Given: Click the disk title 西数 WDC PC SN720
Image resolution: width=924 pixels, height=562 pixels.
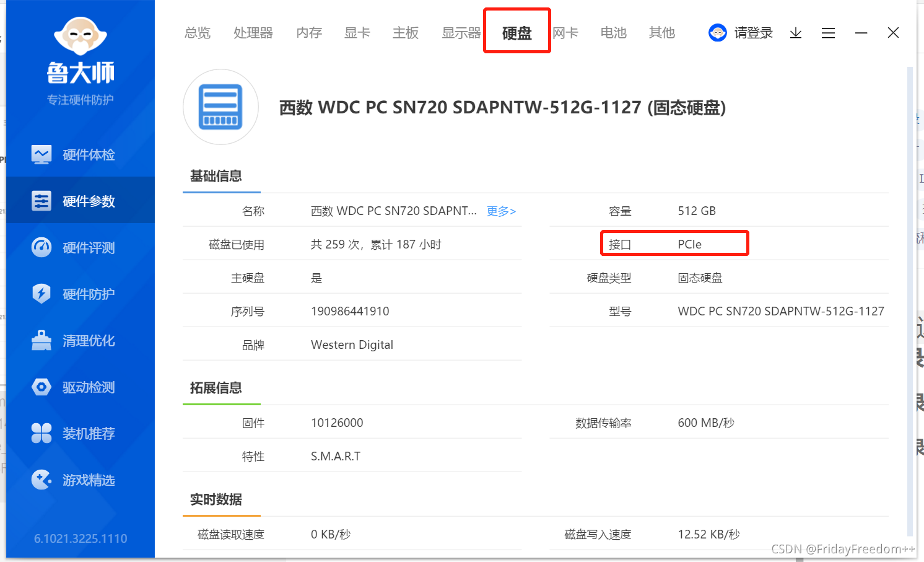Looking at the screenshot, I should pos(502,107).
